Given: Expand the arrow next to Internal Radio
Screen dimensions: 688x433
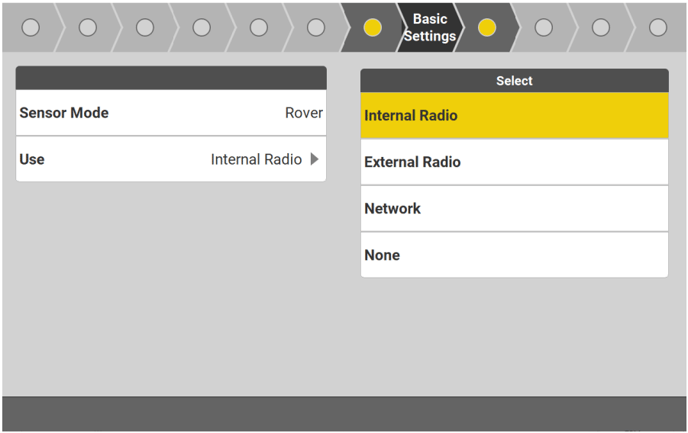Looking at the screenshot, I should point(315,159).
